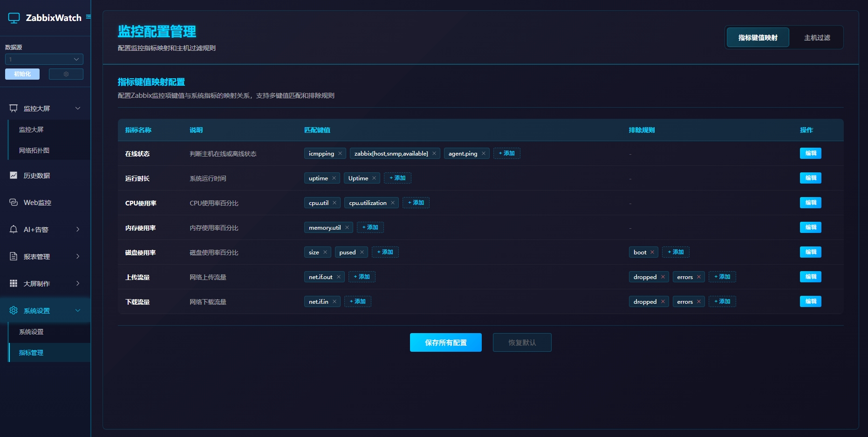The image size is (868, 437).
Task: Click the gear settings button under data source
Action: coord(66,74)
